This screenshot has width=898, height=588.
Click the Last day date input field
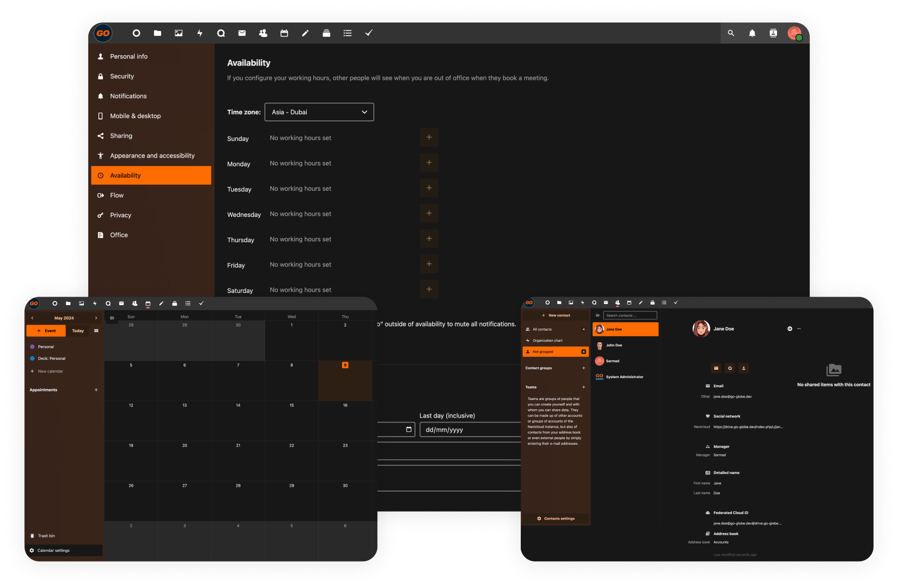[x=469, y=430]
